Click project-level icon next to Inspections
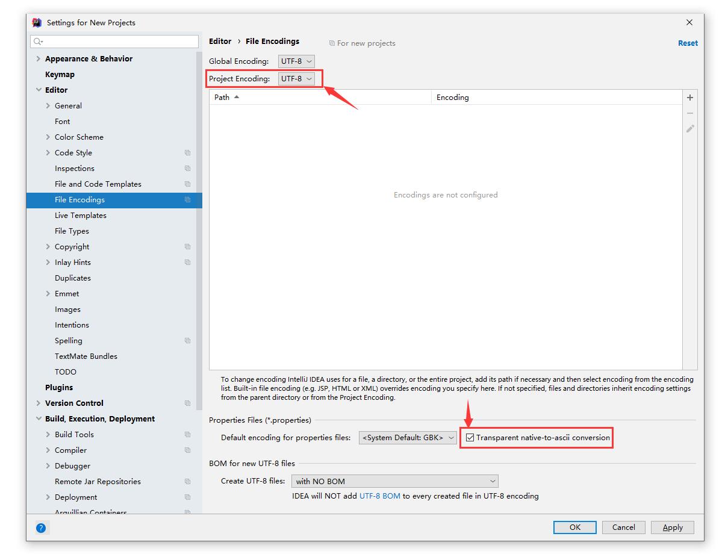 [x=187, y=169]
